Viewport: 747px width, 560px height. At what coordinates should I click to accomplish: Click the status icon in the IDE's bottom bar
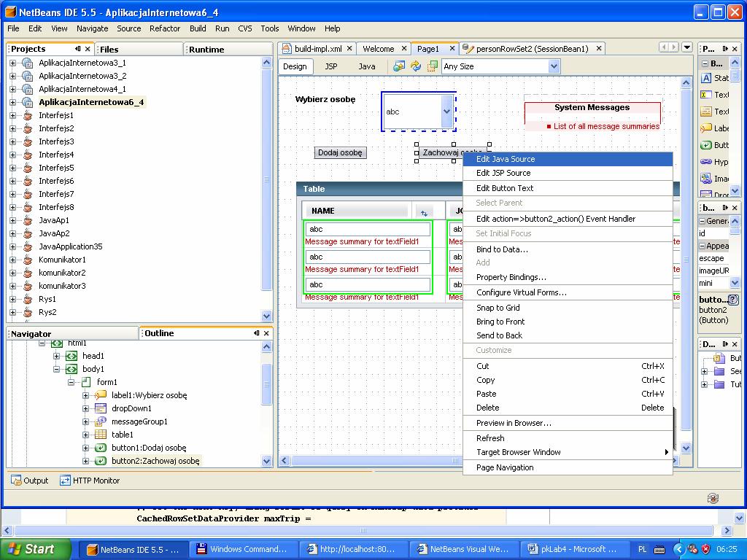(x=713, y=498)
